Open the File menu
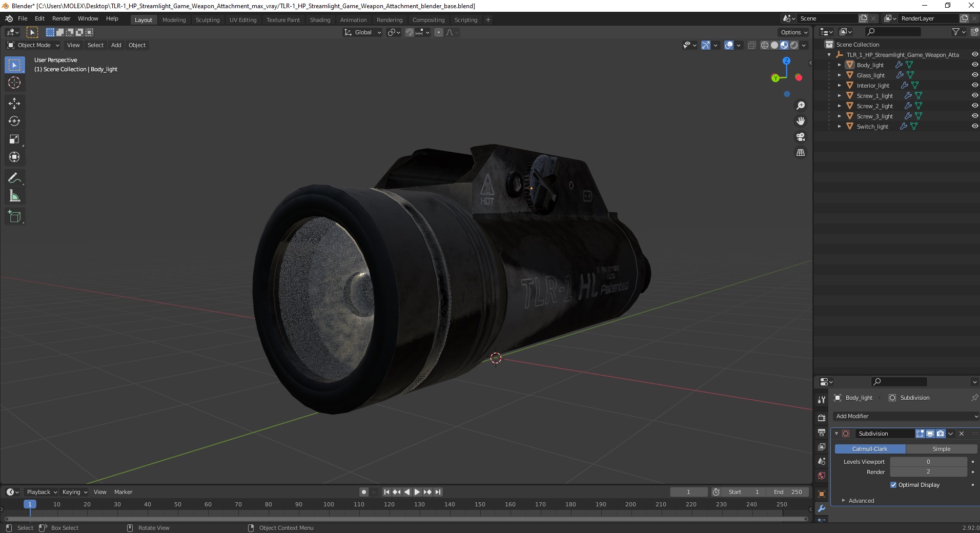980x533 pixels. coord(23,18)
